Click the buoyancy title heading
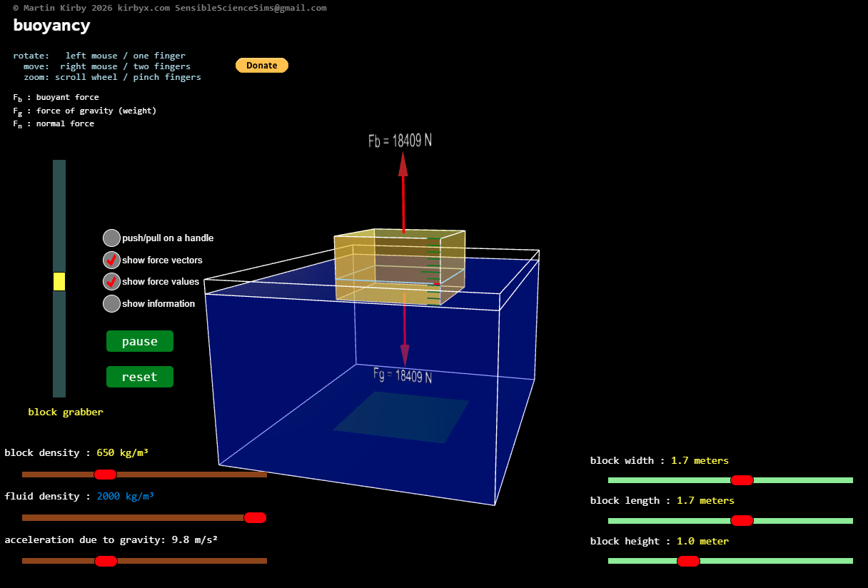Image resolution: width=868 pixels, height=588 pixels. pyautogui.click(x=51, y=25)
